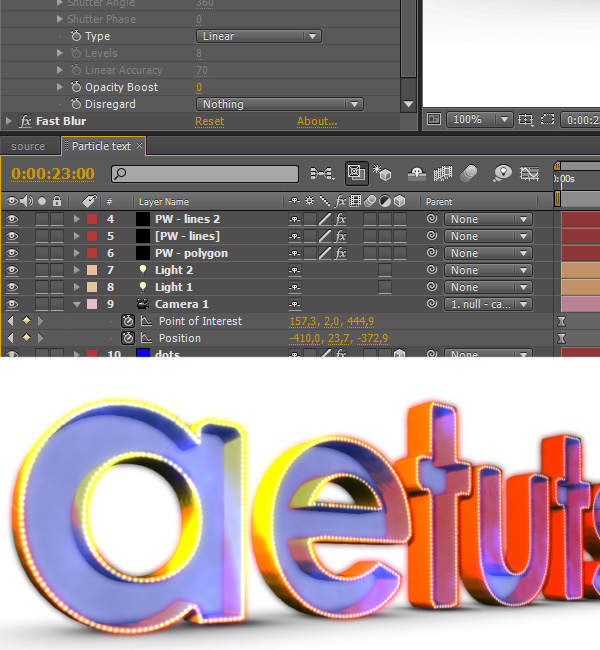Click fx switch on PW - lines 2
This screenshot has width=600, height=650.
point(340,219)
